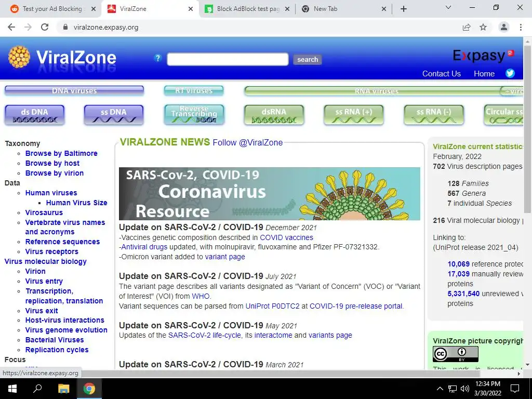Open Follow @ViralZone link
Screen dimensions: 532x399
pyautogui.click(x=248, y=142)
